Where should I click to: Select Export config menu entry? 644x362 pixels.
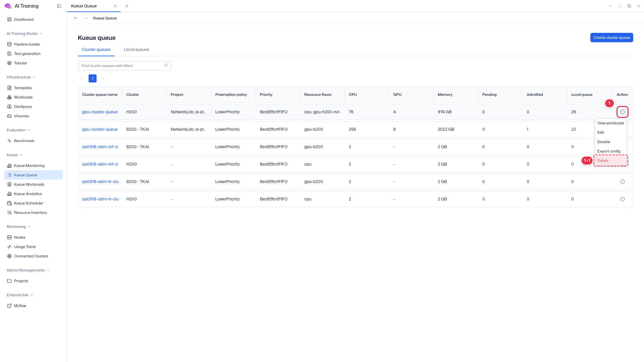pyautogui.click(x=610, y=151)
